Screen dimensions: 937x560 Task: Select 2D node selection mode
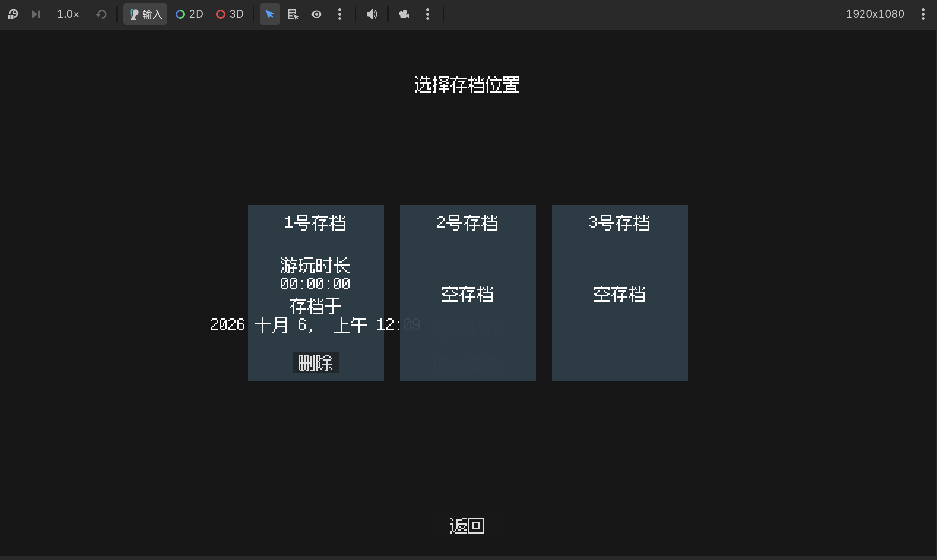(189, 14)
